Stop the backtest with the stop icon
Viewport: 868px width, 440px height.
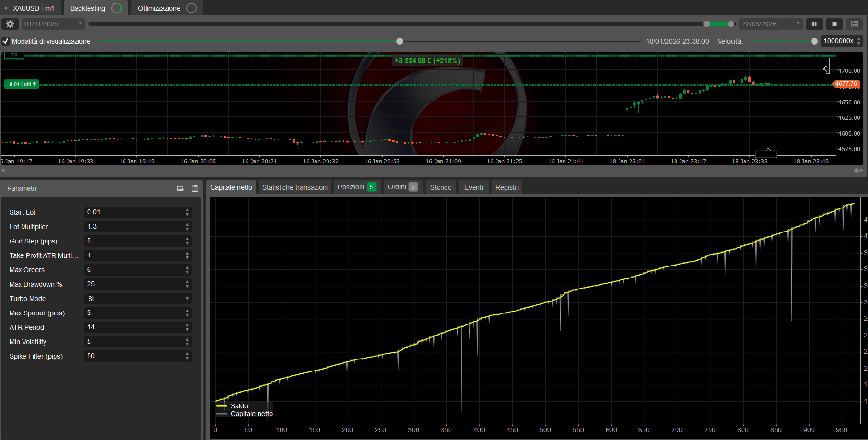[834, 23]
